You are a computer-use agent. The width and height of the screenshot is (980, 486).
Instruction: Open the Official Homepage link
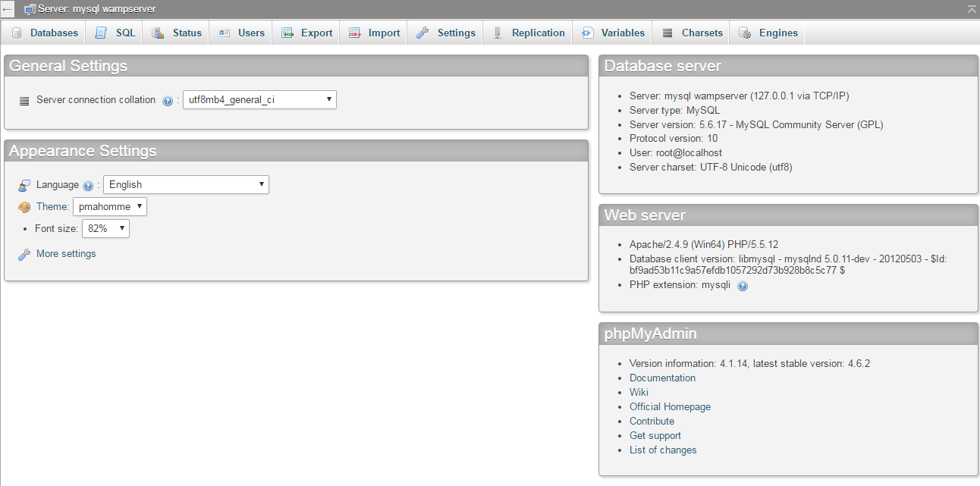[x=670, y=406]
